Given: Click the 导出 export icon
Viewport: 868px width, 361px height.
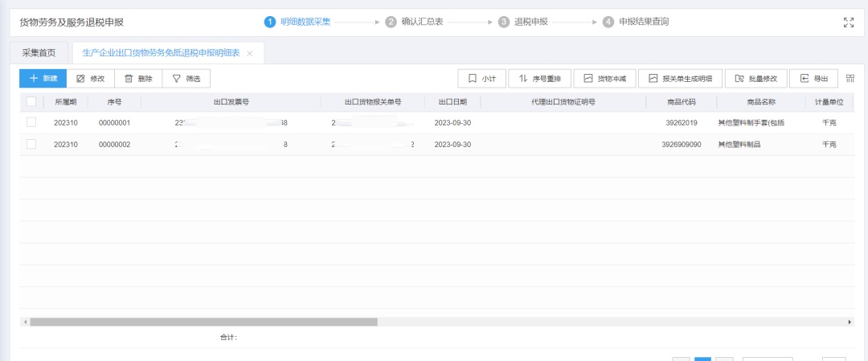Looking at the screenshot, I should (x=805, y=79).
